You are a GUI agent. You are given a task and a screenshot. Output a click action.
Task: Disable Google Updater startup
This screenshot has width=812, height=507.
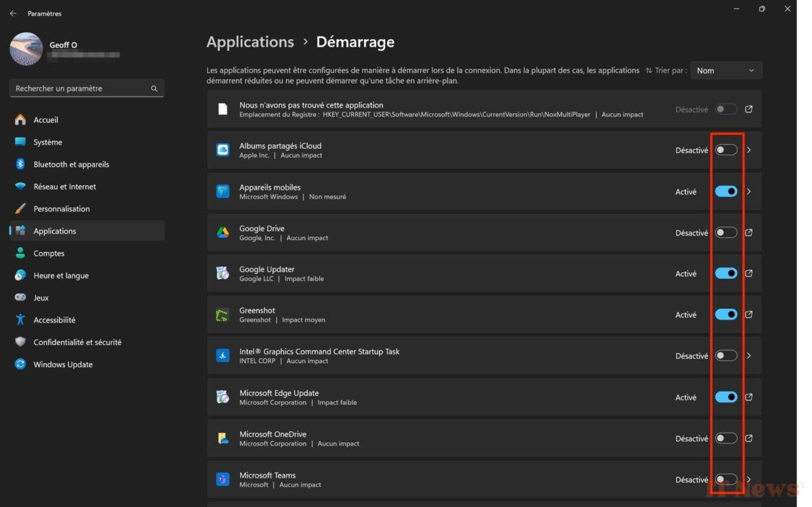726,273
